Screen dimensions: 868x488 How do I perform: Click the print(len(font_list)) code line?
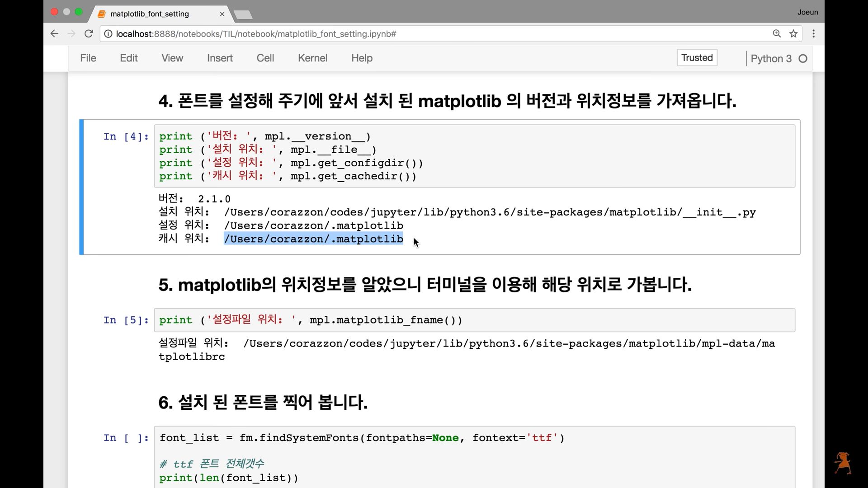229,478
